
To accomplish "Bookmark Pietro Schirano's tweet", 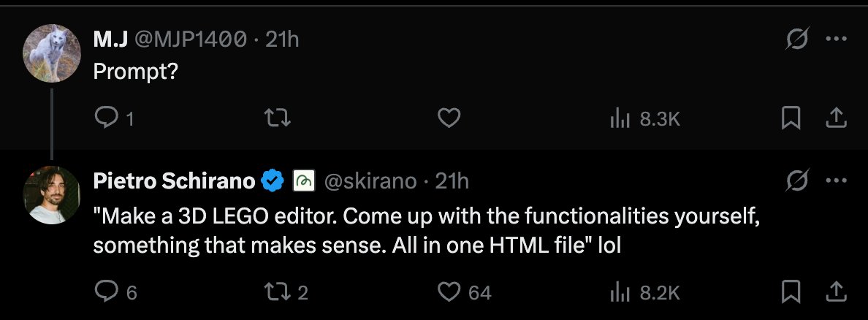I will click(x=790, y=292).
